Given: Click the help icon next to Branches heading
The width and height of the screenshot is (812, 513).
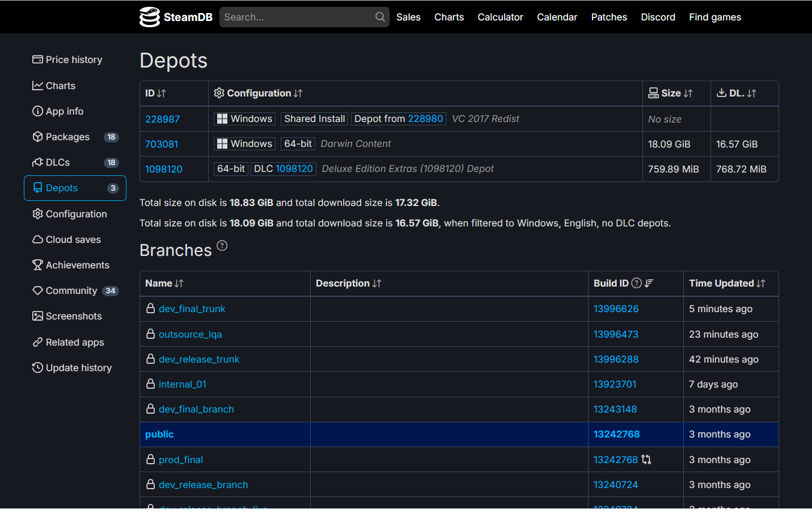Looking at the screenshot, I should (222, 246).
